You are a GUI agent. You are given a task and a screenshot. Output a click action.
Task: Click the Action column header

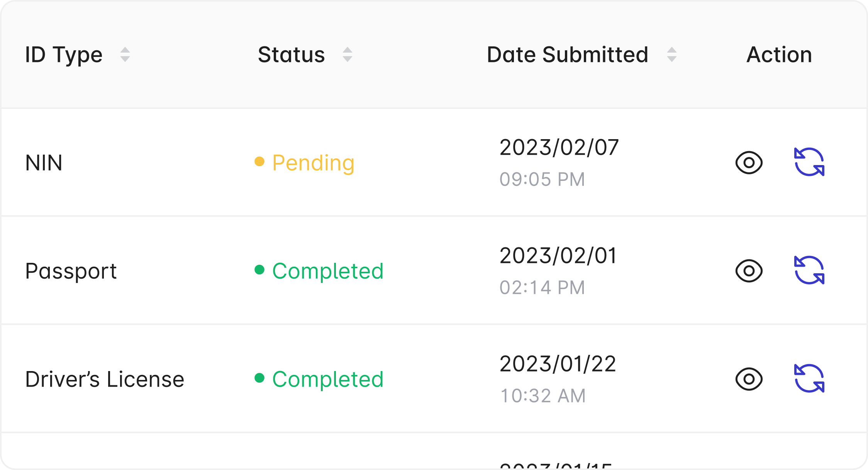[x=779, y=54]
